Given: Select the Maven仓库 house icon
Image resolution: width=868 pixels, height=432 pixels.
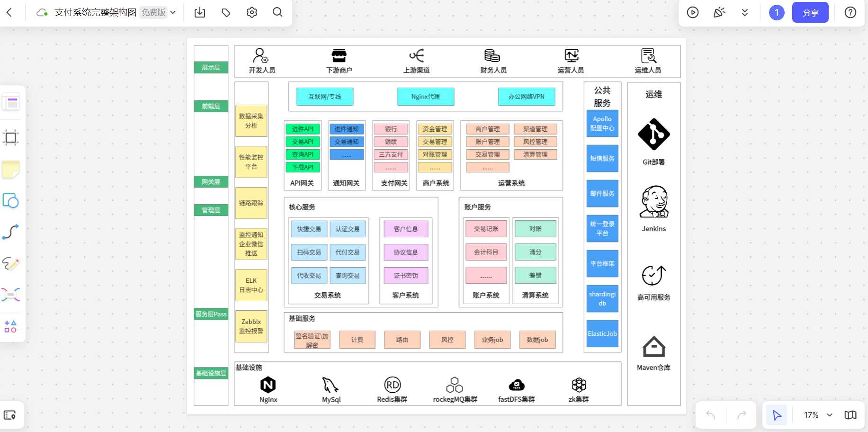Looking at the screenshot, I should tap(653, 347).
